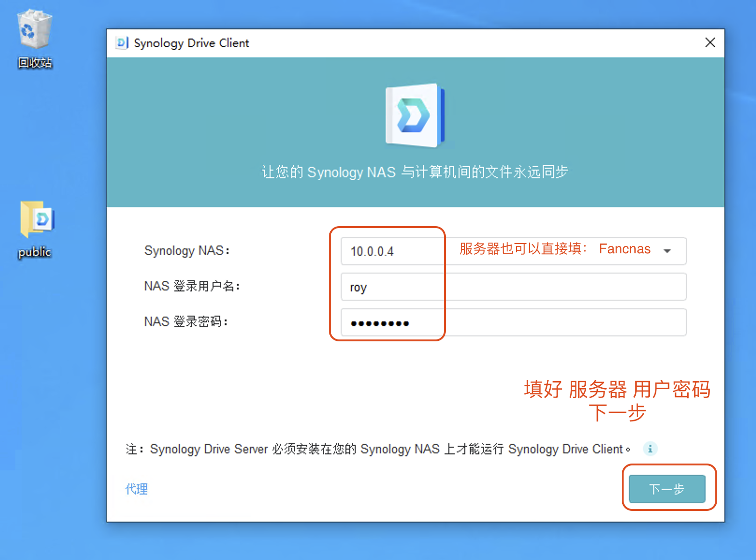The width and height of the screenshot is (756, 560).
Task: Click the Synology Drive Server note text
Action: (x=378, y=449)
